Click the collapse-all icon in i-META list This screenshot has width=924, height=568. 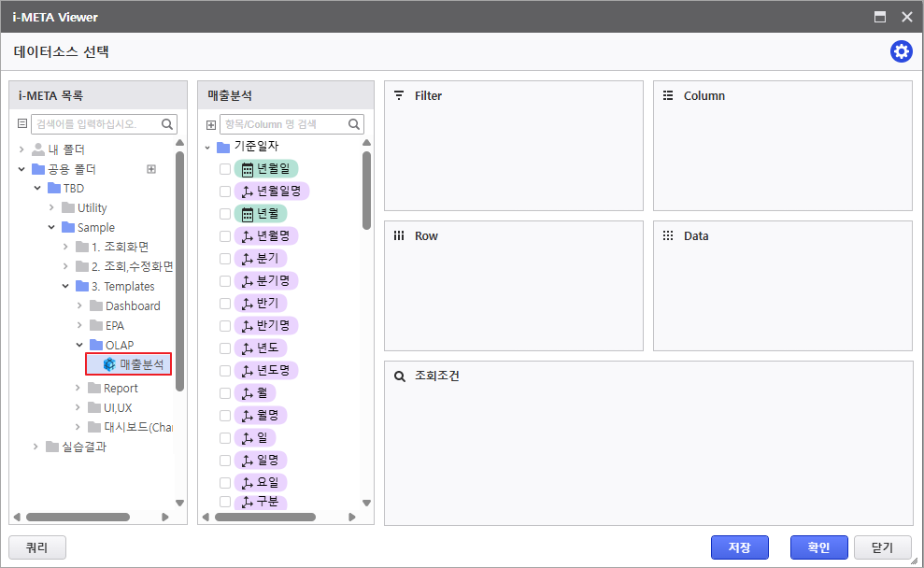click(22, 123)
